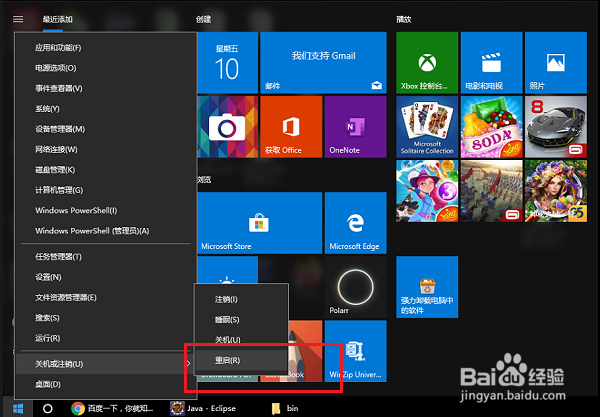Open the Mail tile 我们支持 Gmail
The image size is (600, 417).
323,63
